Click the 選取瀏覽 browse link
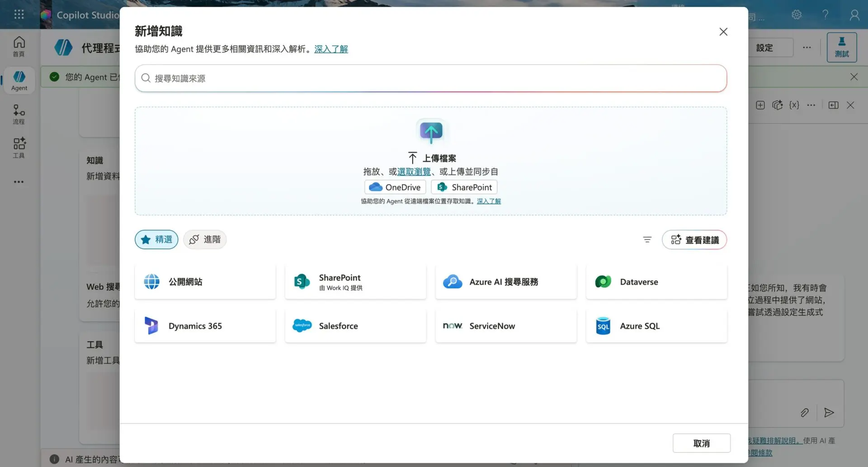Screen dimensions: 868x467 pyautogui.click(x=414, y=172)
